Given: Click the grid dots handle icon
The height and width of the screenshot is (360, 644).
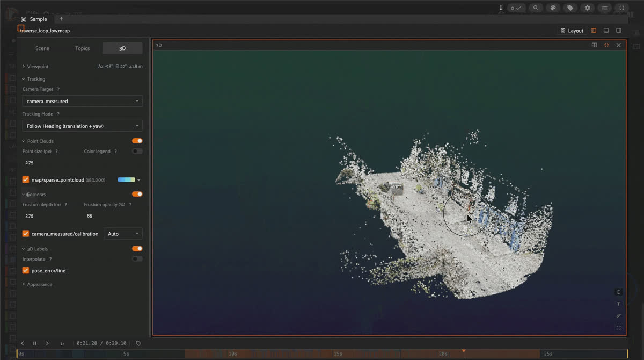Looking at the screenshot, I should tap(501, 8).
